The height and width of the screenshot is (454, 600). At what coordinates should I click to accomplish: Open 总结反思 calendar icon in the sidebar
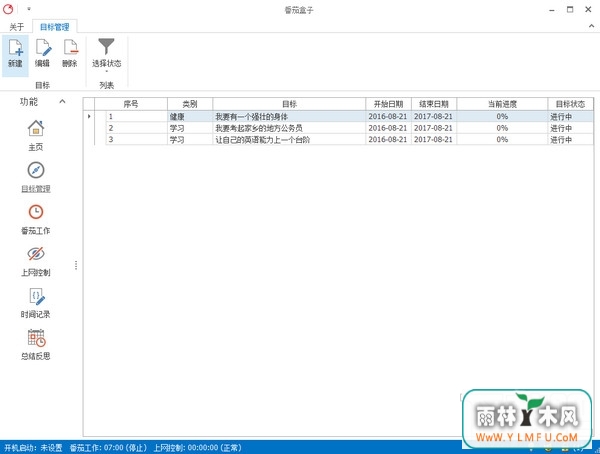[36, 338]
